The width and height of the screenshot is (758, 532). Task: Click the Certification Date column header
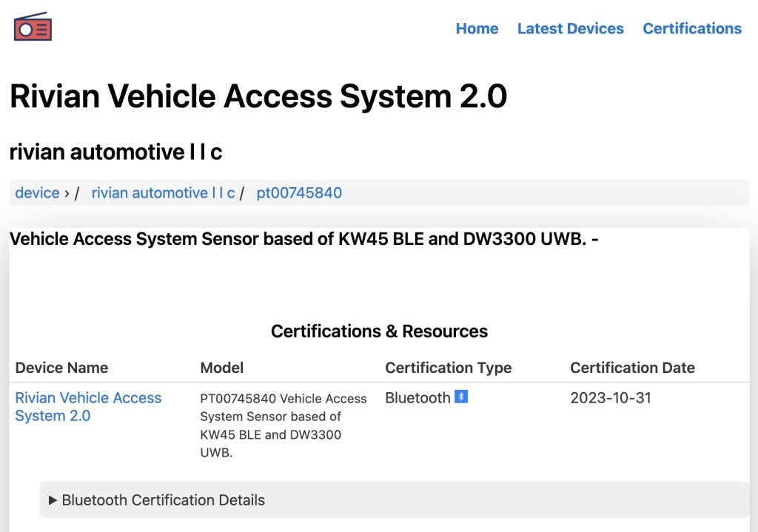coord(632,368)
